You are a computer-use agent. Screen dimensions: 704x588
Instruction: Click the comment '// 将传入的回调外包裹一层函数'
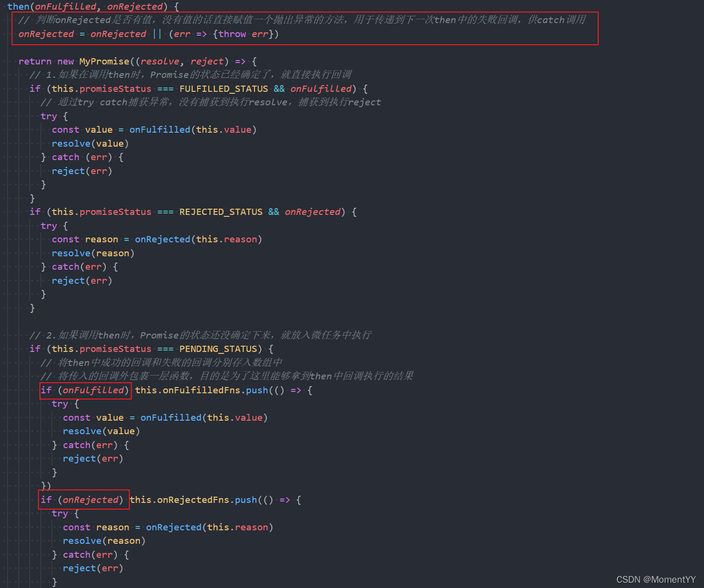(227, 376)
